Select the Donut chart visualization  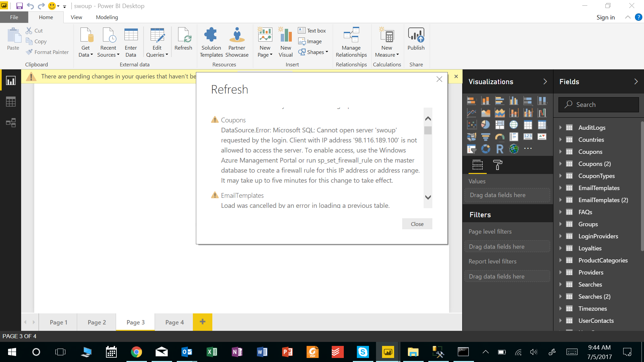[485, 149]
